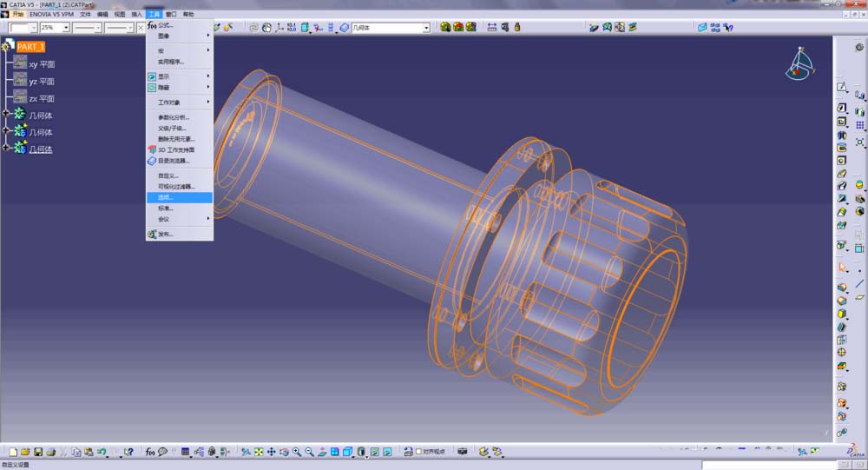868x470 pixels.
Task: Click the Open file folder icon
Action: 25,453
